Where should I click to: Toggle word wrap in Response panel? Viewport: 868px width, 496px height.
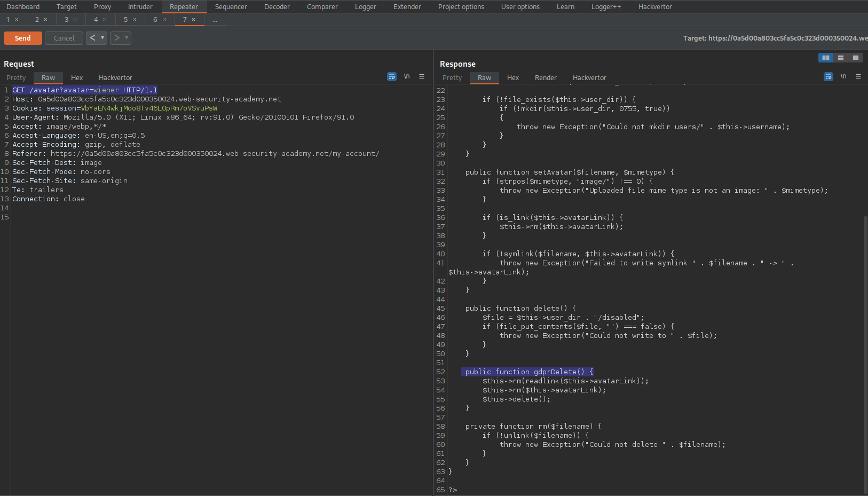click(x=828, y=76)
